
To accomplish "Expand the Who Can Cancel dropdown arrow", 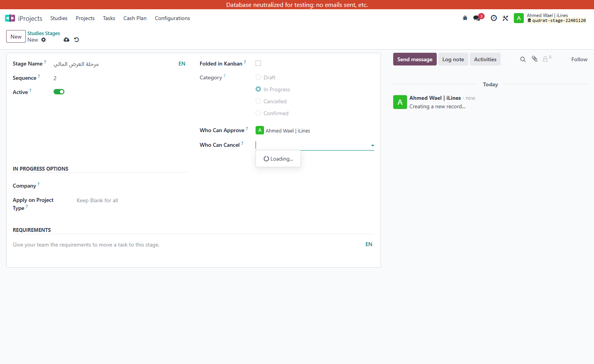I will 372,146.
